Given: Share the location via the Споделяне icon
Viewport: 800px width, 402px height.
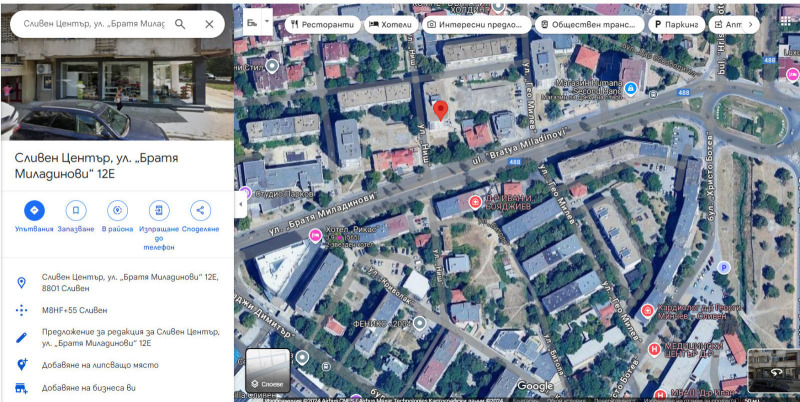Looking at the screenshot, I should pos(200,210).
